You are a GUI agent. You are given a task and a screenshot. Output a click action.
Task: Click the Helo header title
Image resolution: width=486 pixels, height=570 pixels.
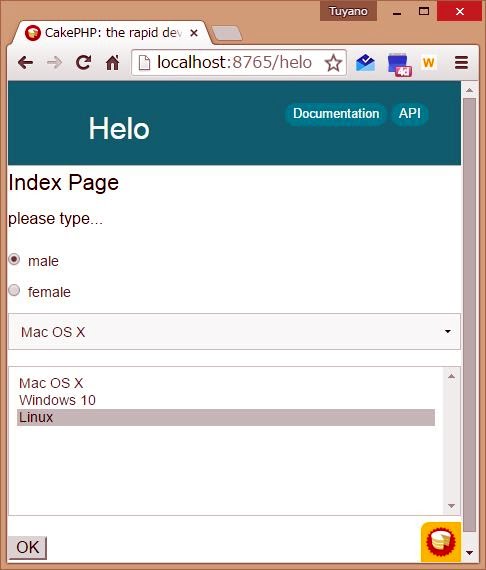[119, 128]
